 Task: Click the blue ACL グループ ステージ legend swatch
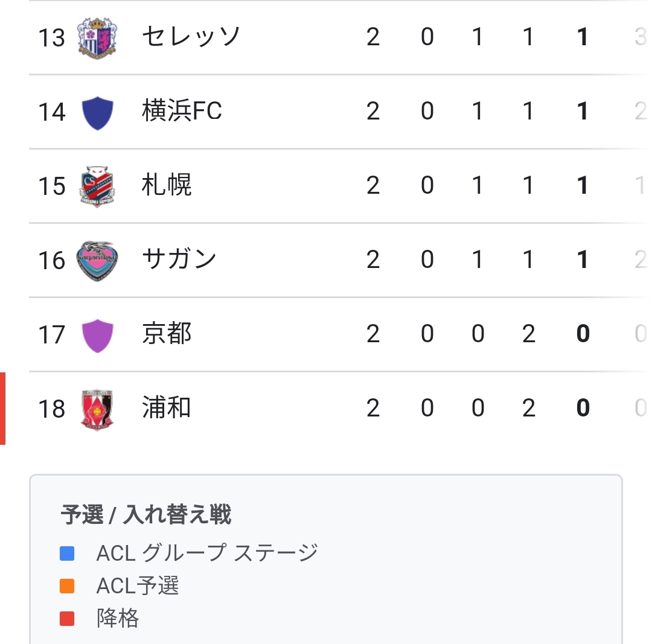click(67, 553)
